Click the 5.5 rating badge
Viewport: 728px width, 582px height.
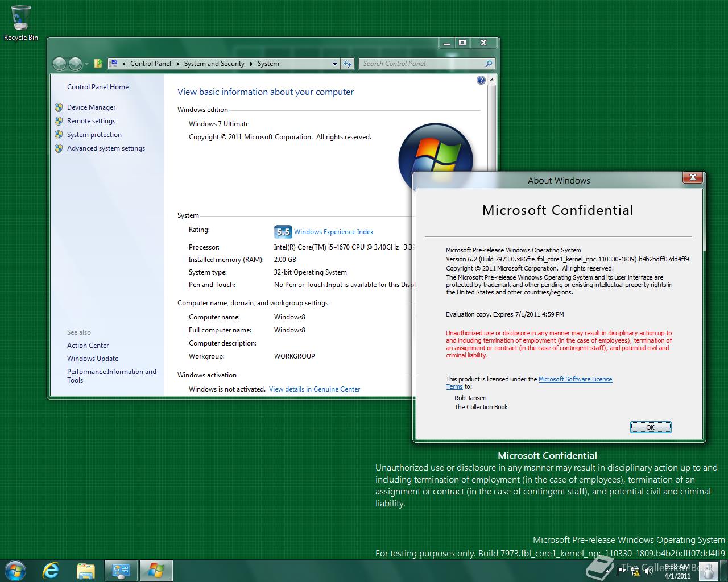click(x=283, y=232)
